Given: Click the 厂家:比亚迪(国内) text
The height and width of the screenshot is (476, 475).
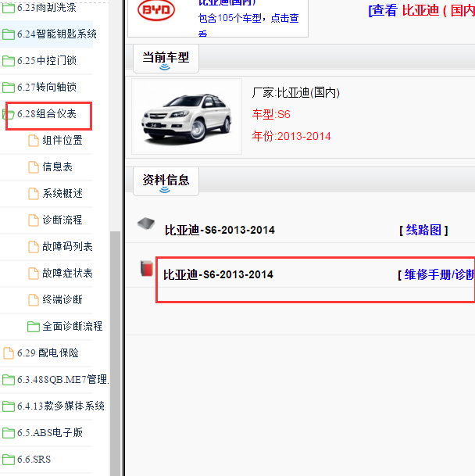Looking at the screenshot, I should coord(295,92).
